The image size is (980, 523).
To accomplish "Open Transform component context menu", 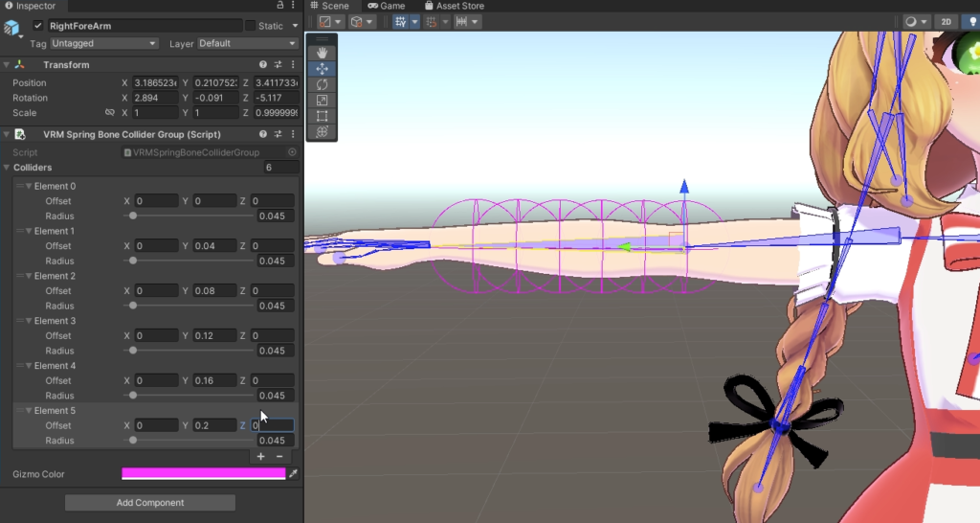I will [x=293, y=64].
